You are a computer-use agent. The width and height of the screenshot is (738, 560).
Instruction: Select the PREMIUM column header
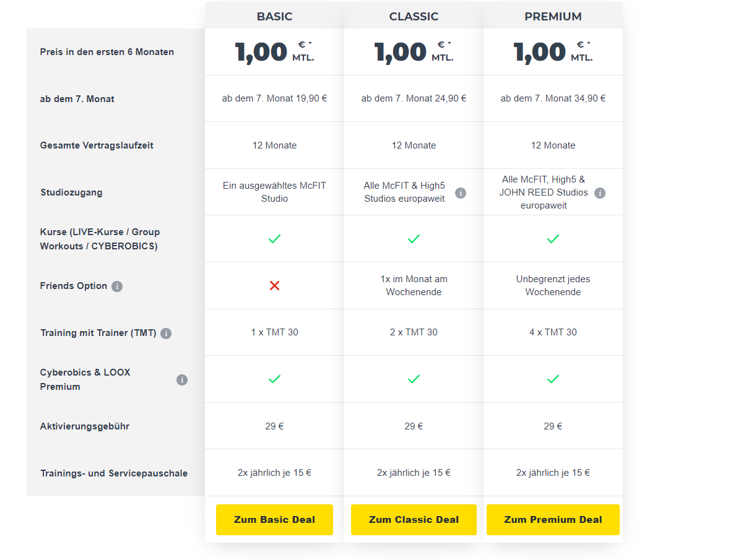click(x=553, y=17)
